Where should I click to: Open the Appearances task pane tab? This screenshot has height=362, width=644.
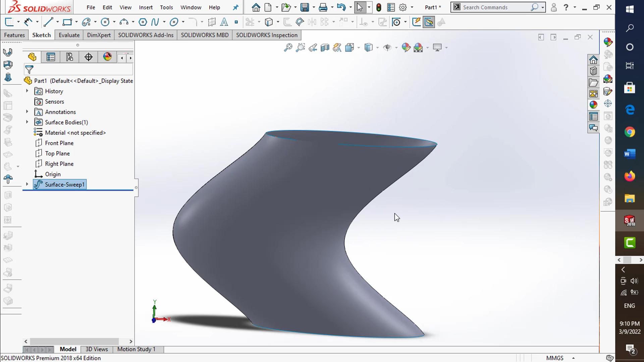[593, 105]
